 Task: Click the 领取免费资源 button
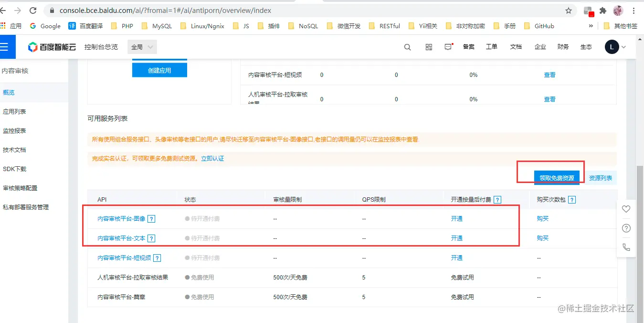(557, 178)
